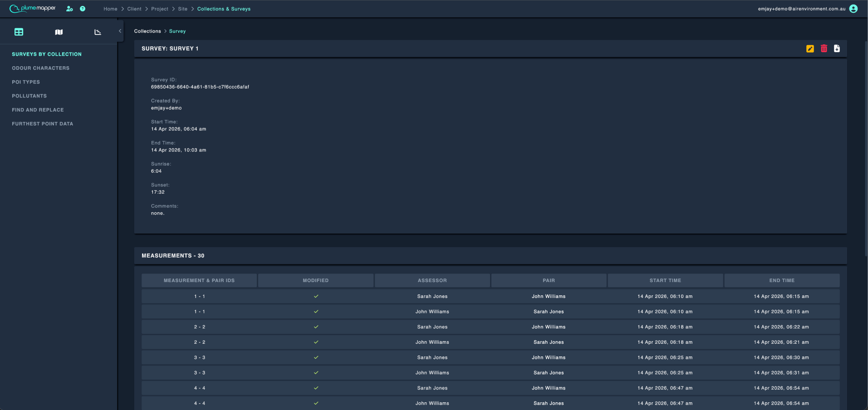This screenshot has height=410, width=868.
Task: Open Surveys by Collection menu item
Action: [x=47, y=54]
